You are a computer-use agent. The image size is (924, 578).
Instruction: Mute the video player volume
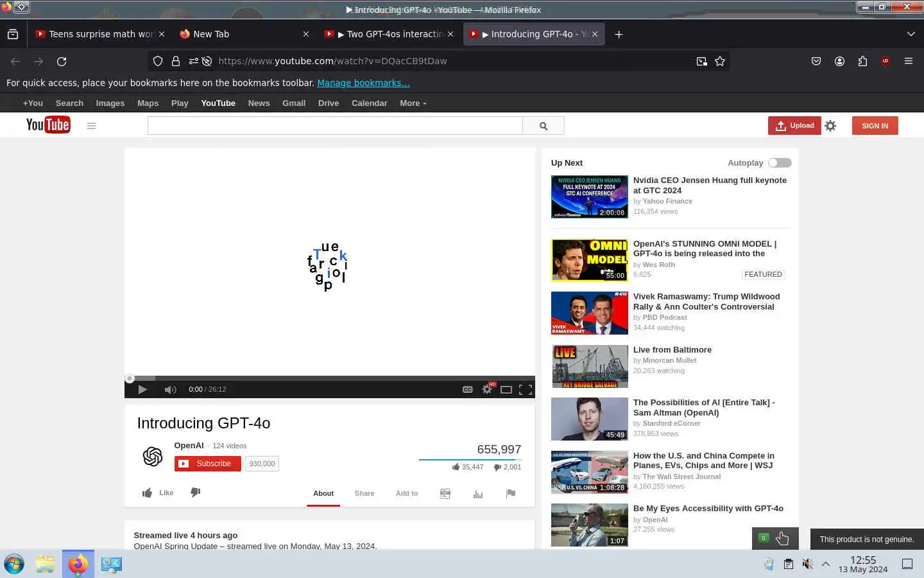[170, 389]
